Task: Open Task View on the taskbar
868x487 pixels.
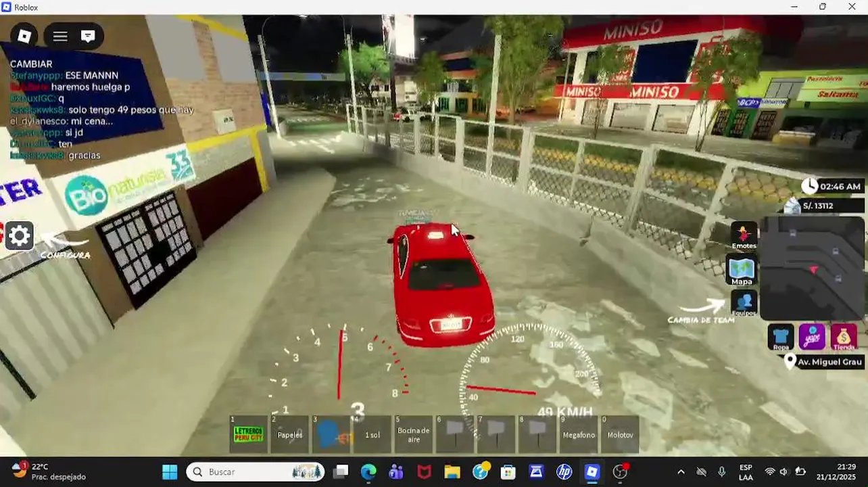Action: 341,471
